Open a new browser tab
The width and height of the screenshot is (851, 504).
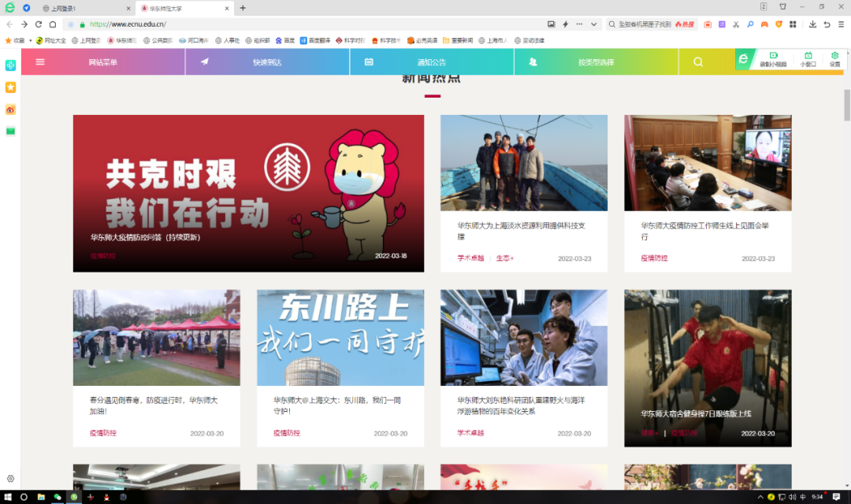tap(243, 8)
